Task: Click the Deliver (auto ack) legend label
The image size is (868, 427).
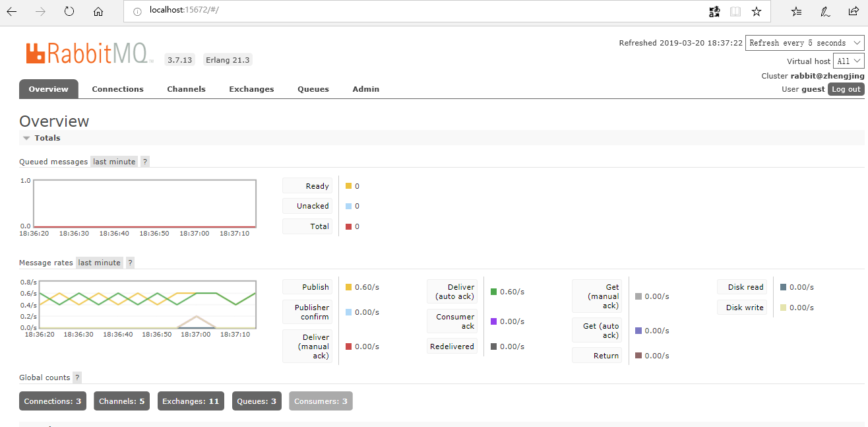Action: click(452, 292)
